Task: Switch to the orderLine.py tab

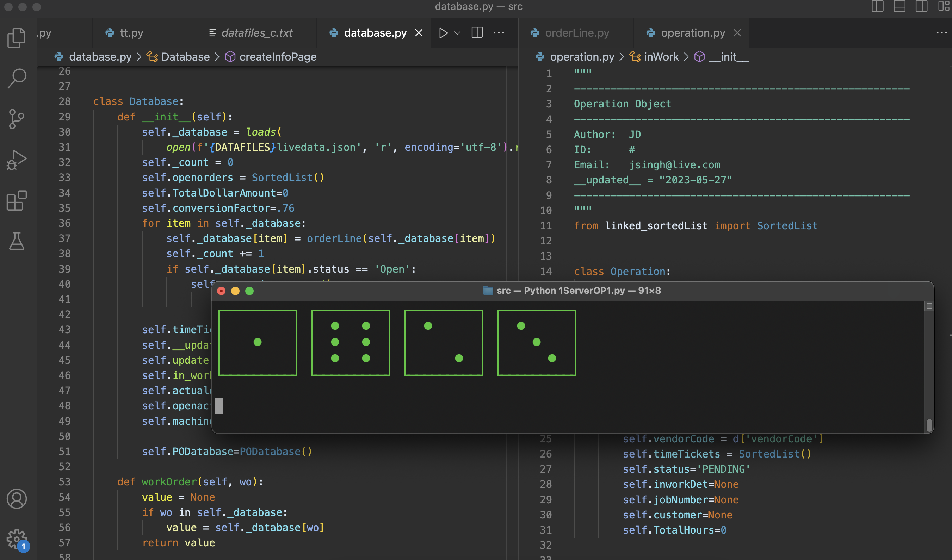Action: pos(576,33)
